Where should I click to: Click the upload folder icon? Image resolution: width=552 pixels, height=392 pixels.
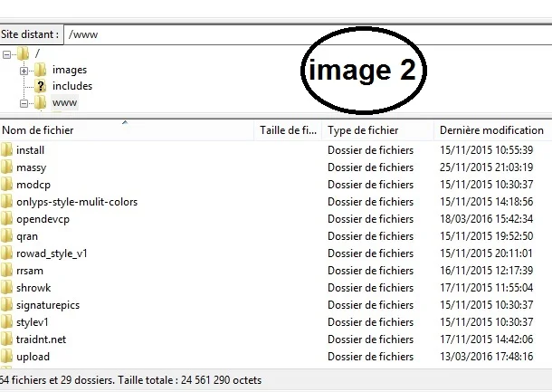click(6, 357)
